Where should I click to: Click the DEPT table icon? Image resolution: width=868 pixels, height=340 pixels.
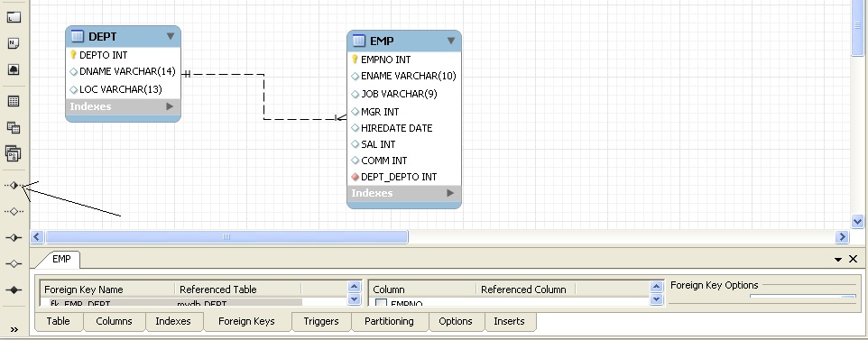tap(78, 37)
